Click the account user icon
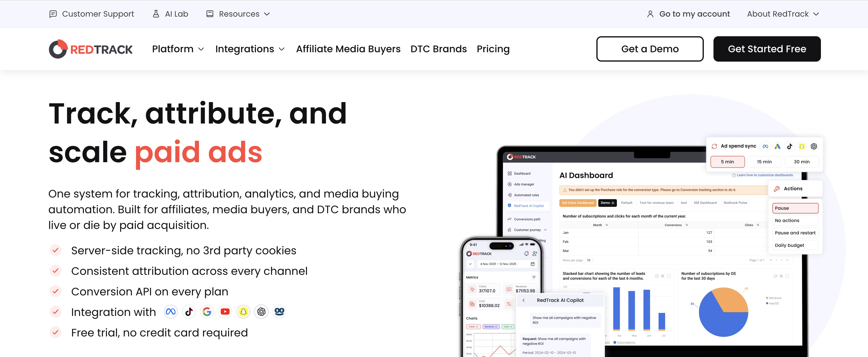868x357 pixels. (x=650, y=14)
